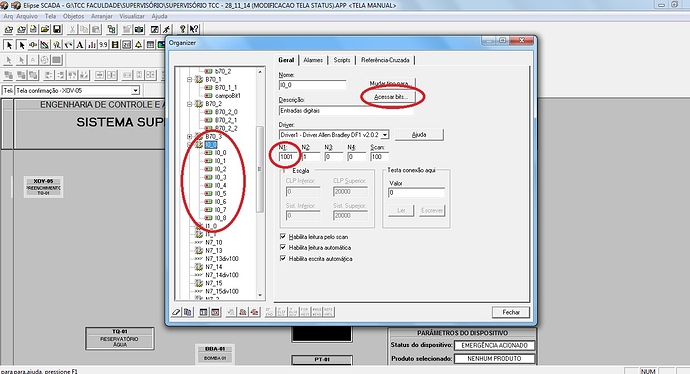The width and height of the screenshot is (690, 374).
Task: Select the Text tool letter A icon
Action: tap(80, 45)
